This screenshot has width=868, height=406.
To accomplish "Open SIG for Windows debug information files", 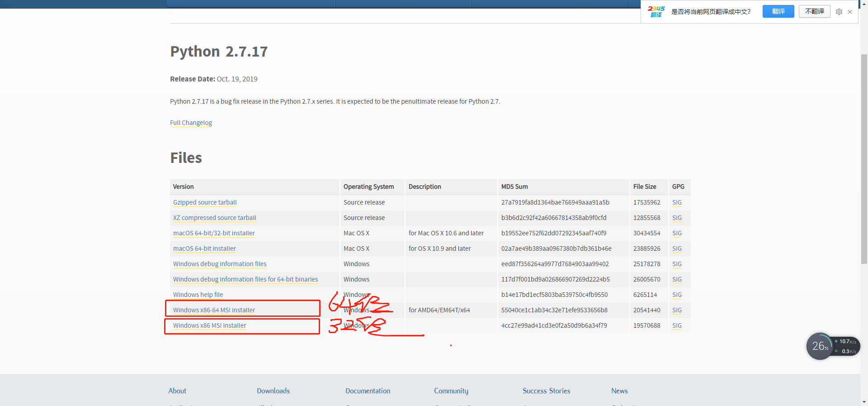I will click(x=677, y=264).
